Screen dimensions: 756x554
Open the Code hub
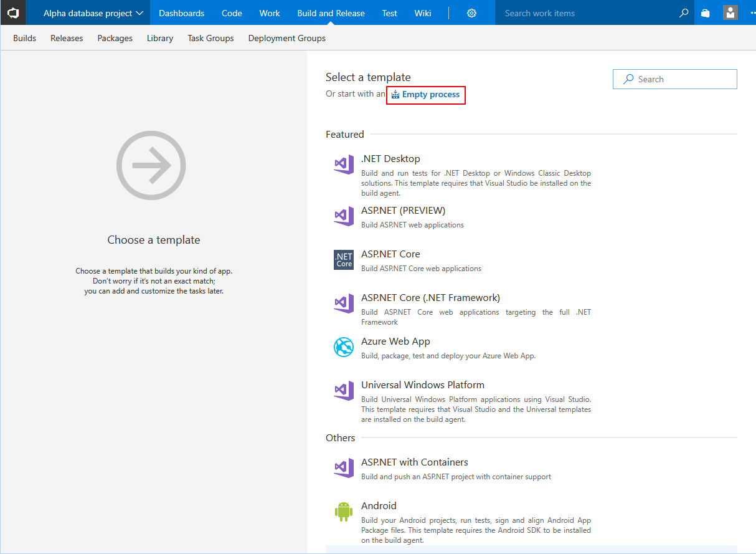(232, 13)
